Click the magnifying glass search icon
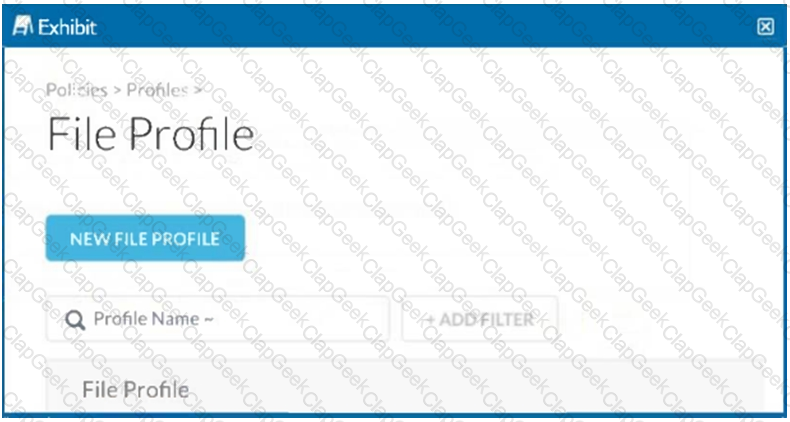Screen dimensions: 790x422 click(x=76, y=320)
